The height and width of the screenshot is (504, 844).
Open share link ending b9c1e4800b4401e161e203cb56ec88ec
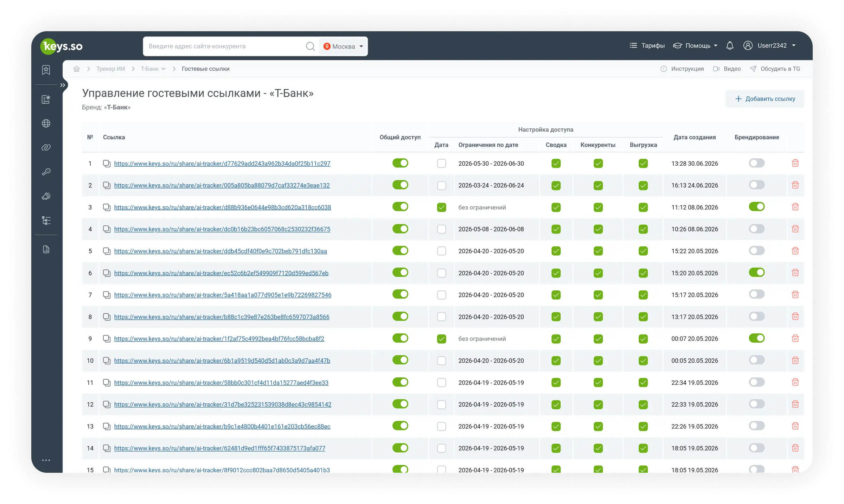click(222, 426)
